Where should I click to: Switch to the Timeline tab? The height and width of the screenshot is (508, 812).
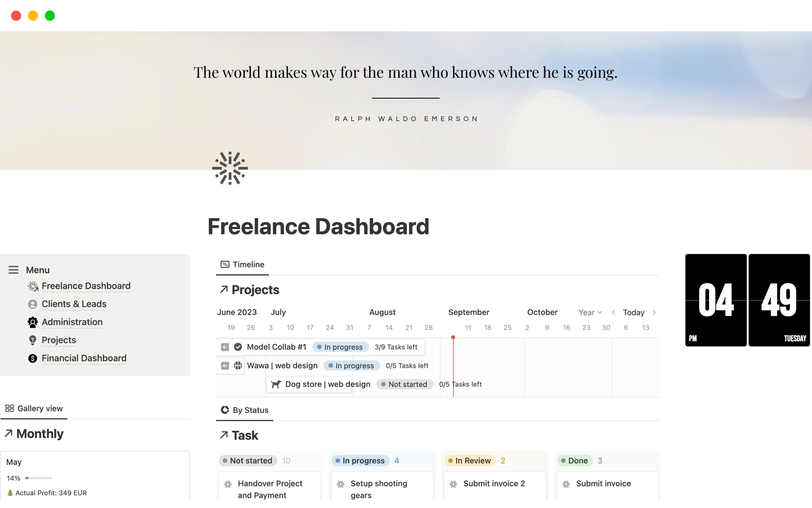[x=242, y=264]
